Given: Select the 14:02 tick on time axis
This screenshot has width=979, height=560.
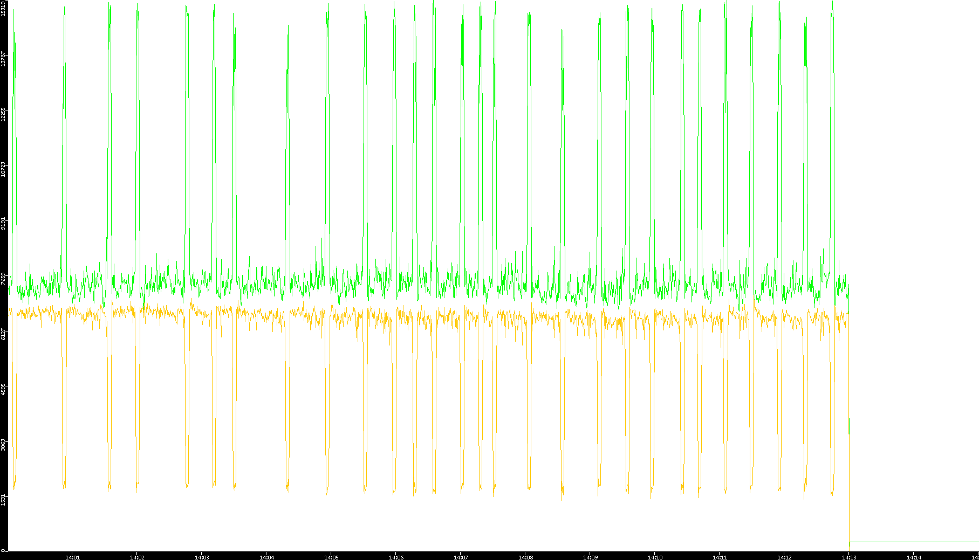Looking at the screenshot, I should (x=137, y=557).
